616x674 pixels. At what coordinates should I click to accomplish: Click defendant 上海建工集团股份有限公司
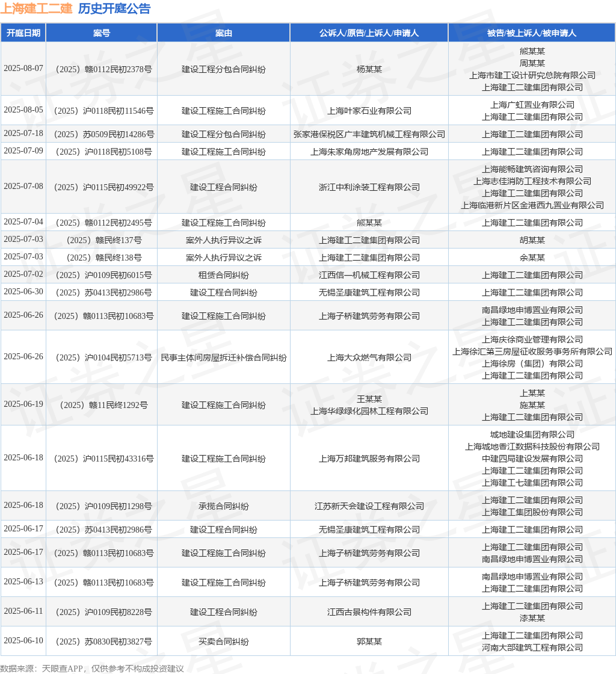[532, 512]
